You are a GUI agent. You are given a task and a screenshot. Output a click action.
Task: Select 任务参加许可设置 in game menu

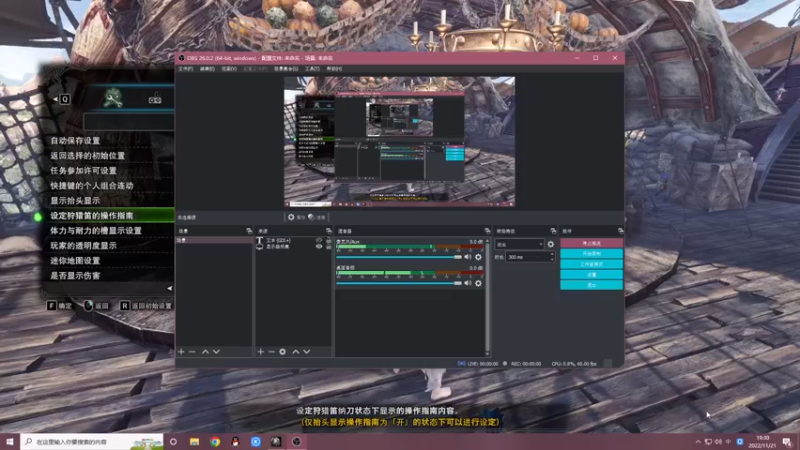coord(83,170)
